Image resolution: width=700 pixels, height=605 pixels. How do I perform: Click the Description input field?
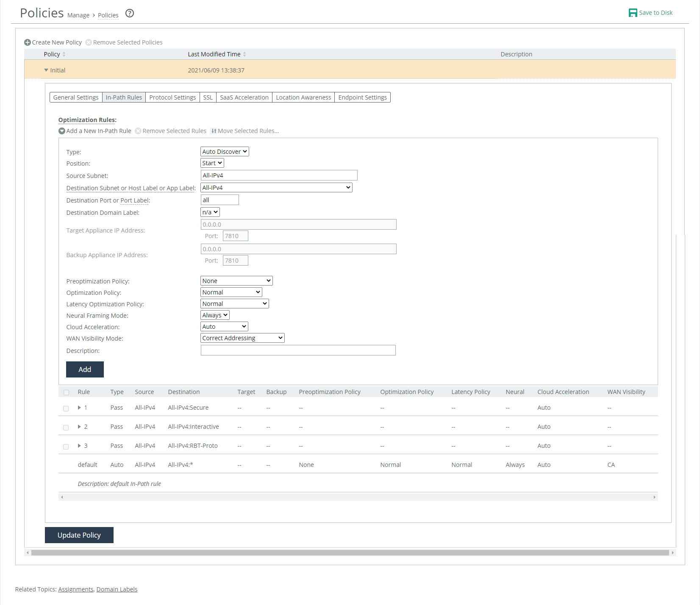coord(298,350)
